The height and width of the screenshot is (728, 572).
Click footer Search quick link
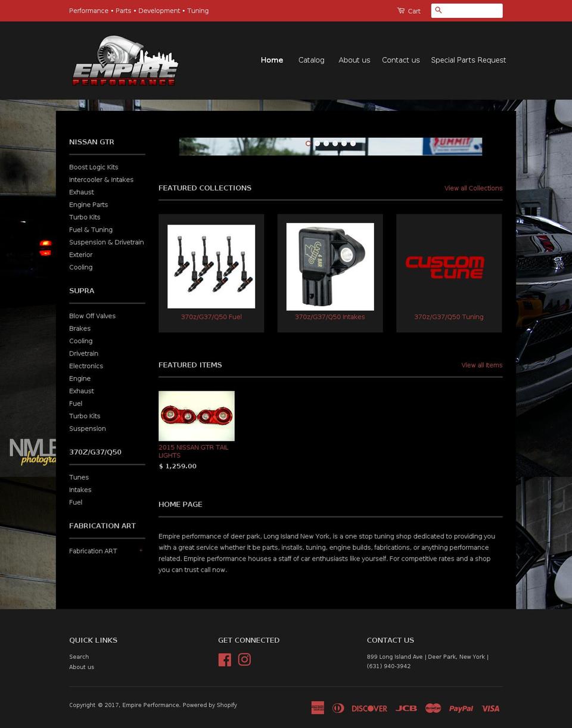point(79,657)
